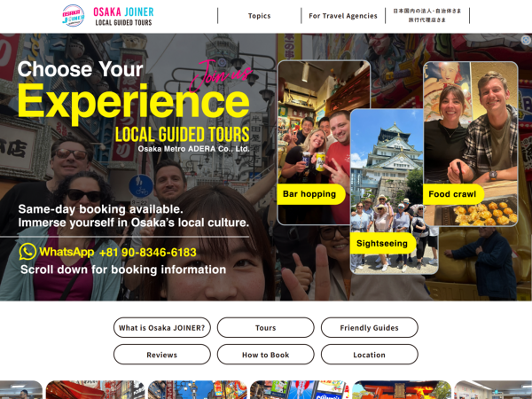Image resolution: width=532 pixels, height=399 pixels.
Task: Open the Japanese corporate clients menu link
Action: [x=427, y=16]
